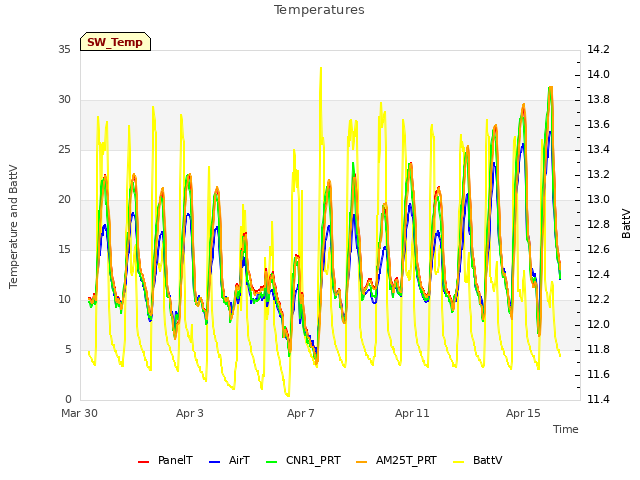This screenshot has width=640, height=480.
Task: Click the lowest BattV dip just before Apr 7
Action: pos(288,395)
